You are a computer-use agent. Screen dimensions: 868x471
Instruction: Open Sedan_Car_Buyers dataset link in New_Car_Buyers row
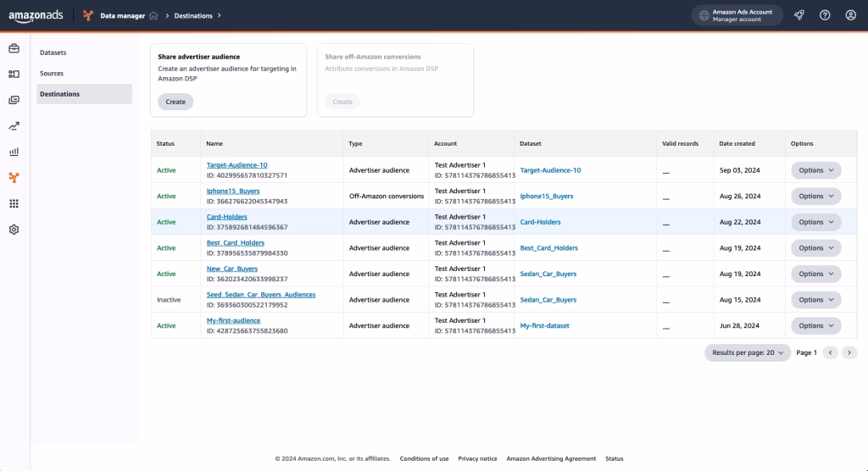(548, 274)
